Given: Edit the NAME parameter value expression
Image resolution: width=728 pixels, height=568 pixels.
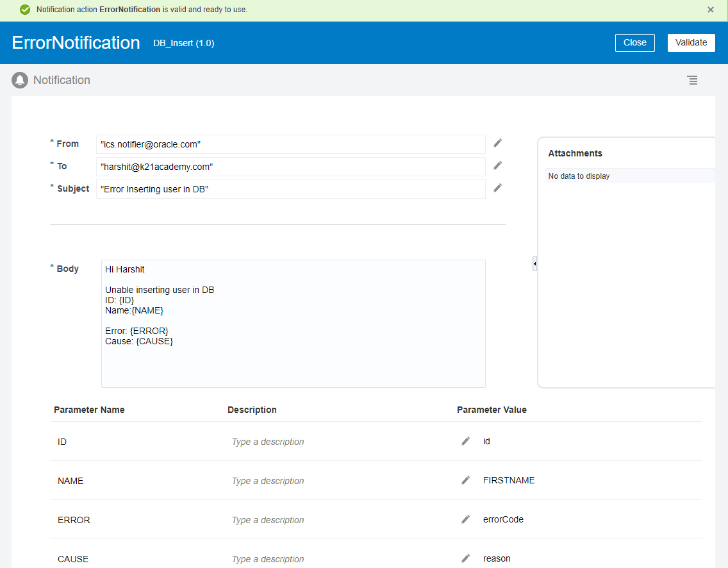Looking at the screenshot, I should (465, 480).
